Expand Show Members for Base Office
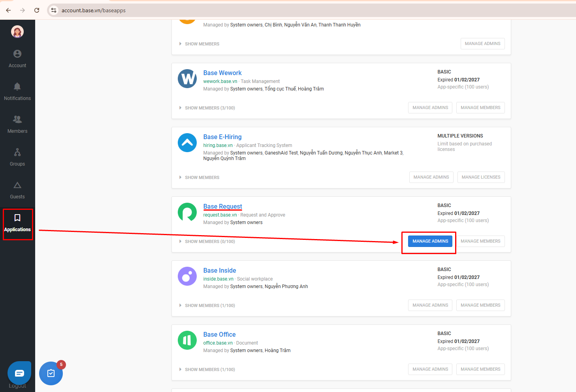This screenshot has height=392, width=576. tap(207, 369)
